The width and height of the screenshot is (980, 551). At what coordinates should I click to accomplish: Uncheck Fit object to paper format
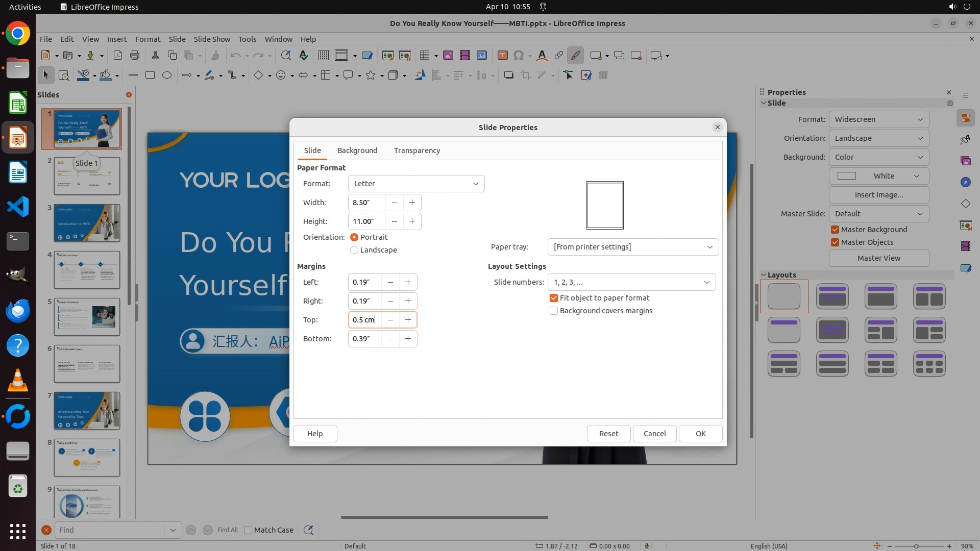tap(554, 298)
